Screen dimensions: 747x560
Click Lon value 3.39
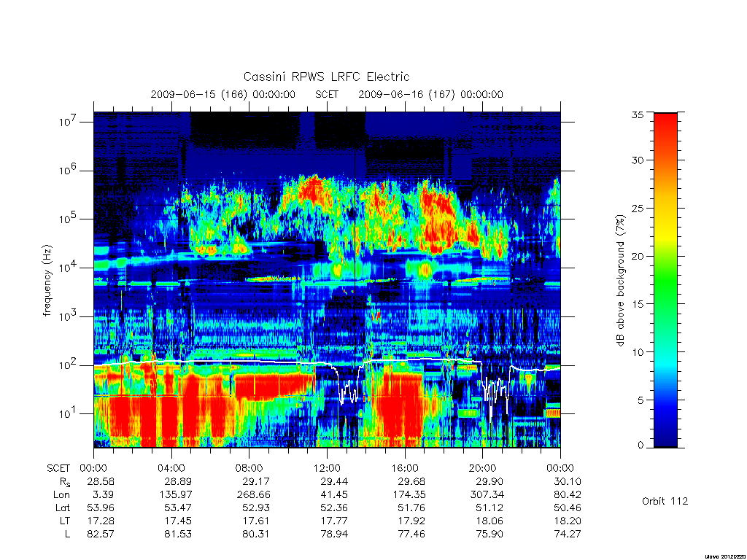[104, 495]
